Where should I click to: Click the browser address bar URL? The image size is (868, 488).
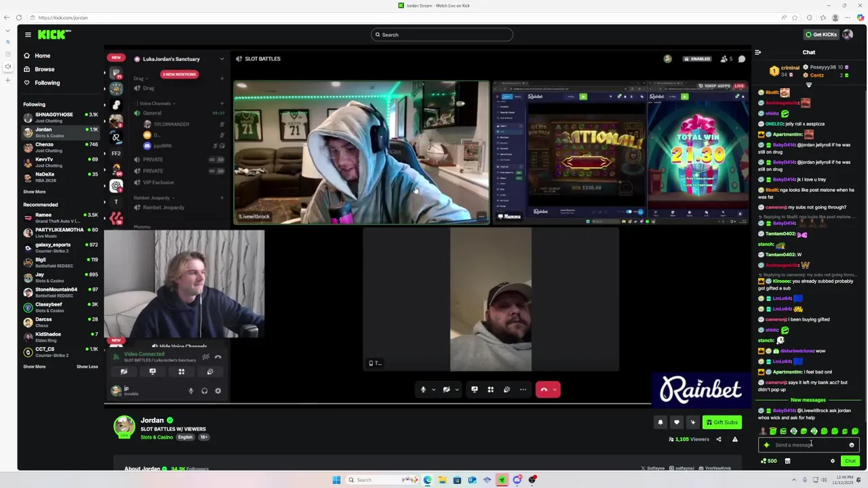(63, 18)
